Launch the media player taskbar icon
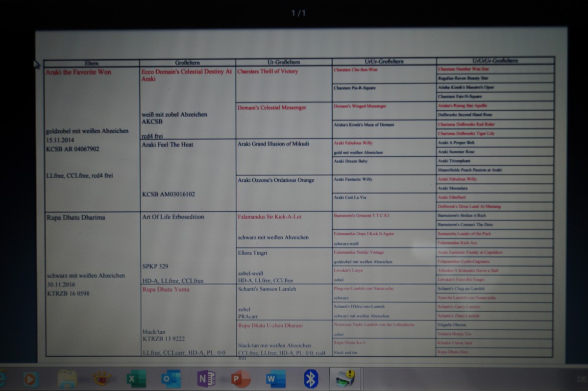Viewport: 588px width, 391px height. coord(31,379)
